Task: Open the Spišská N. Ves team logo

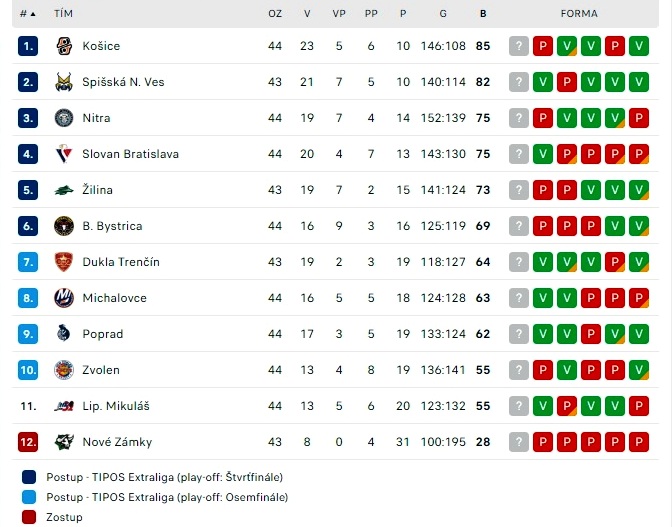Action: (x=64, y=82)
